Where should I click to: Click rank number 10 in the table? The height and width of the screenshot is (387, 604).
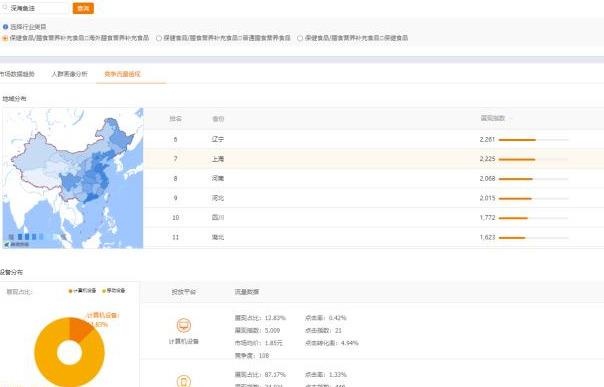176,218
